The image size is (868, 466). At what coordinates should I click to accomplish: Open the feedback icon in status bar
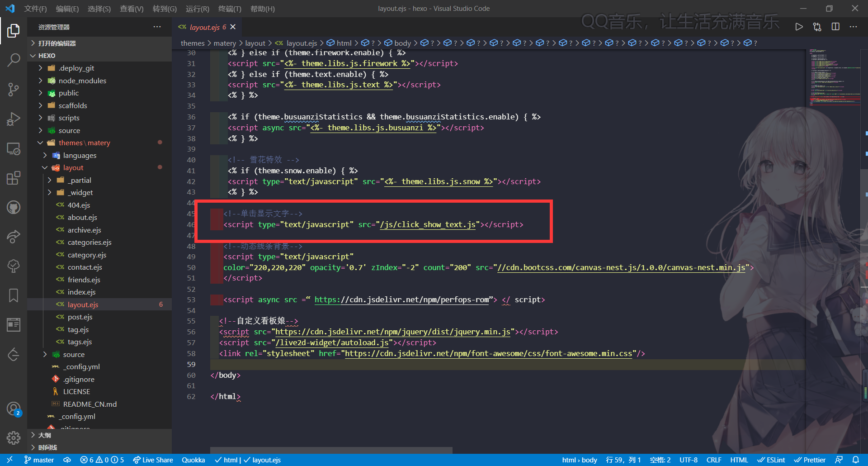coord(839,460)
